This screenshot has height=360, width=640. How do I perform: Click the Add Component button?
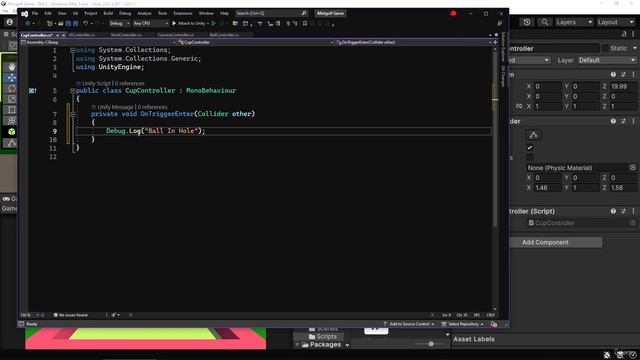click(545, 242)
